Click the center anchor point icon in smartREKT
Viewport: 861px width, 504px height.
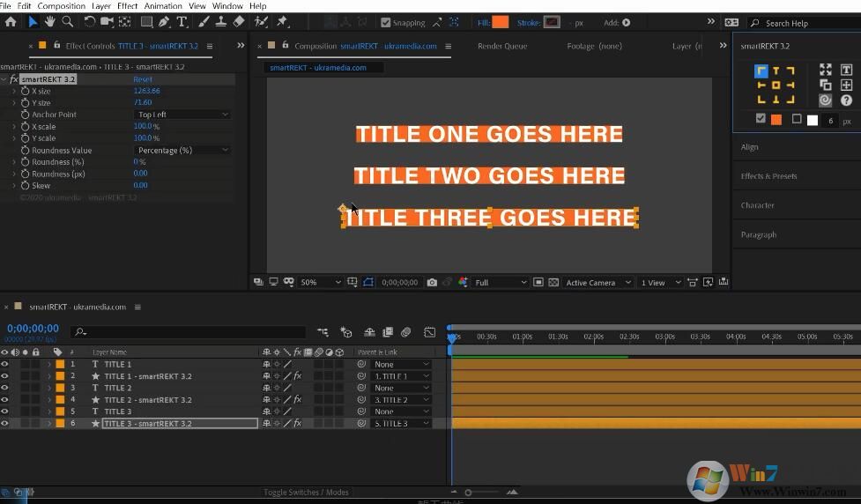click(x=776, y=85)
